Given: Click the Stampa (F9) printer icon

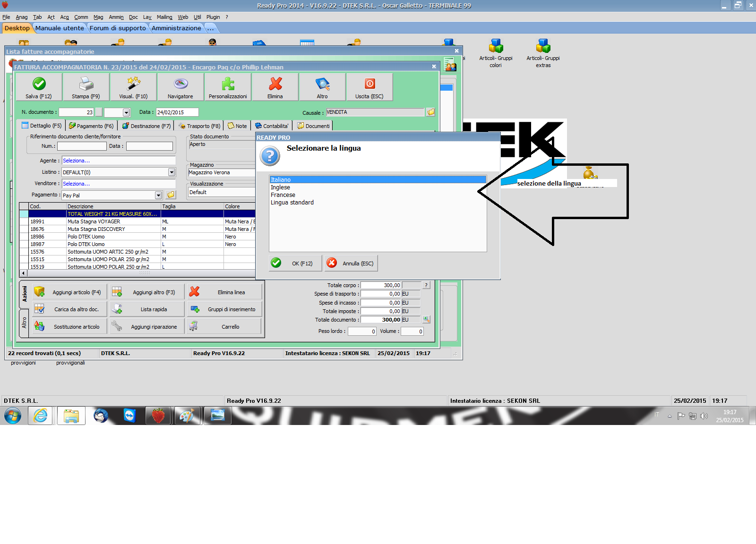Looking at the screenshot, I should click(x=86, y=84).
